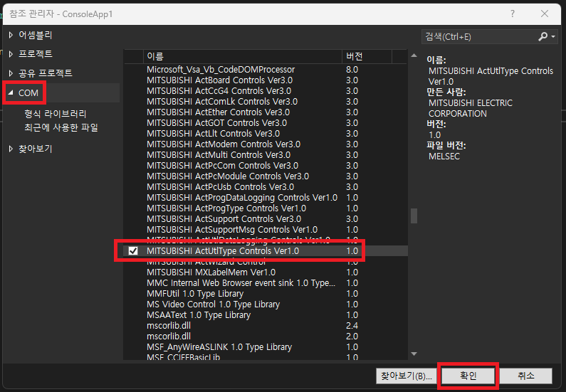This screenshot has width=566, height=392.
Task: Select MITSUBISHI ActPcUsb Controls Ver3.0
Action: coord(266,187)
